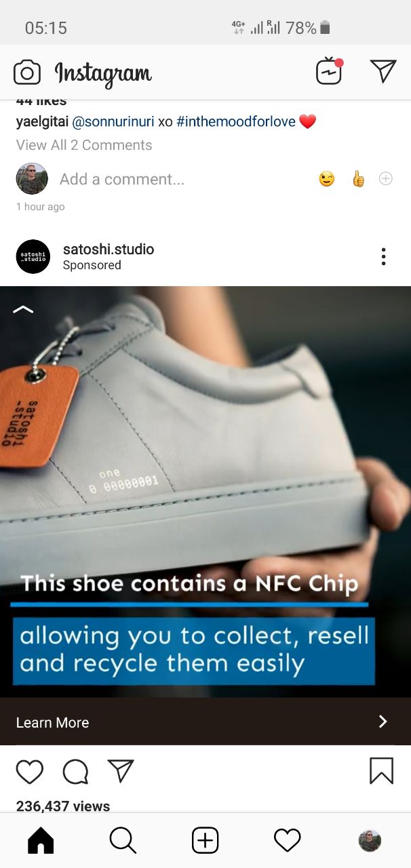Image resolution: width=411 pixels, height=868 pixels.
Task: Open the Activity heart tab
Action: (287, 841)
